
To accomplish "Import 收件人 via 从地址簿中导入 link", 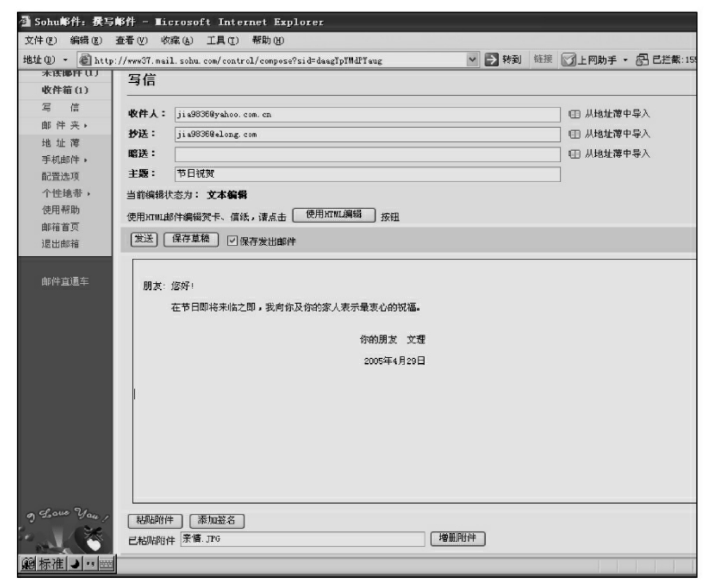I will (x=617, y=114).
